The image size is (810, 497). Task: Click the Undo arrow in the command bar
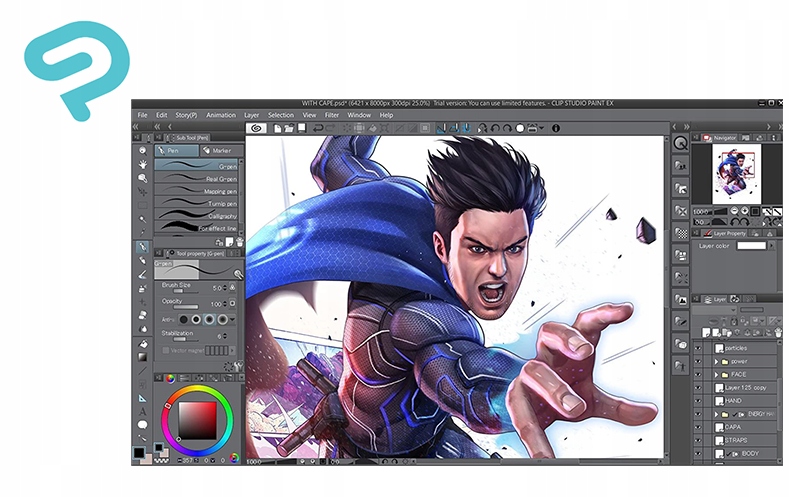pos(318,128)
